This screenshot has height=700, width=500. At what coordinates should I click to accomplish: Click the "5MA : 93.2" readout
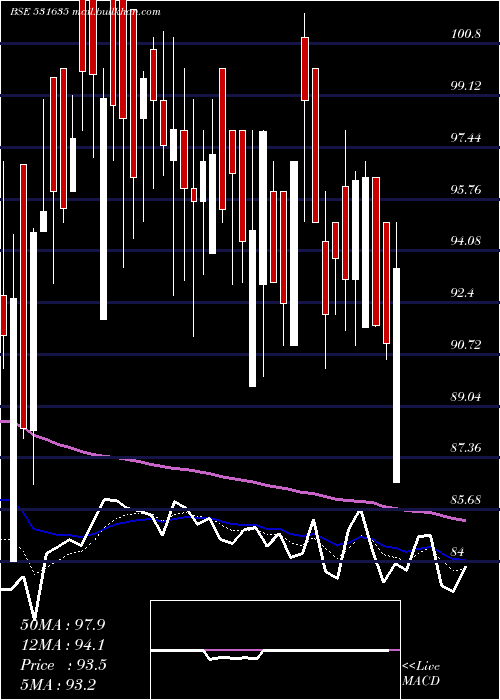pos(58,685)
